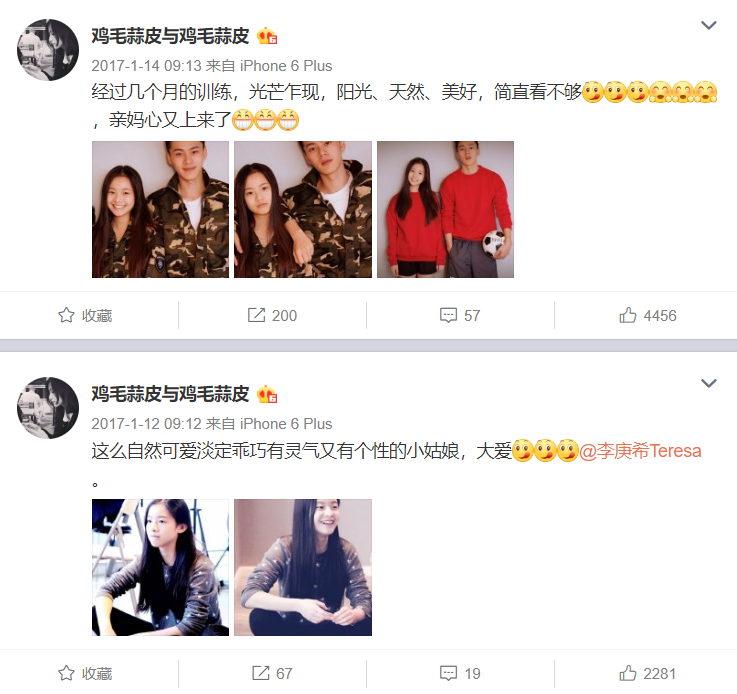
Task: Open comments icon showing 57
Action: 448,315
